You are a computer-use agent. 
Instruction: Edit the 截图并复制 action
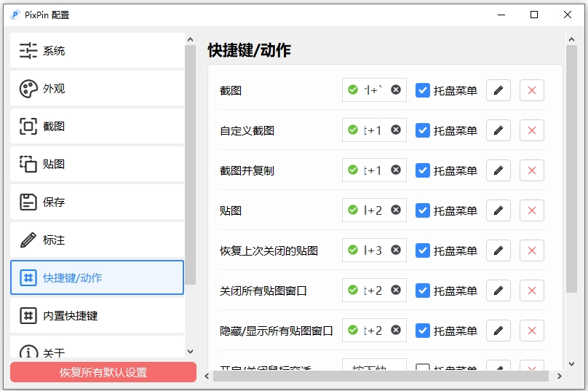click(x=498, y=170)
